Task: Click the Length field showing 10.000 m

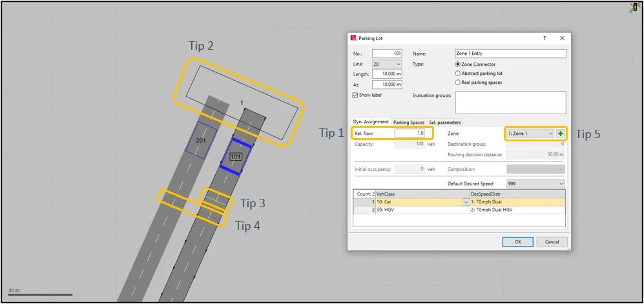Action: click(x=387, y=74)
